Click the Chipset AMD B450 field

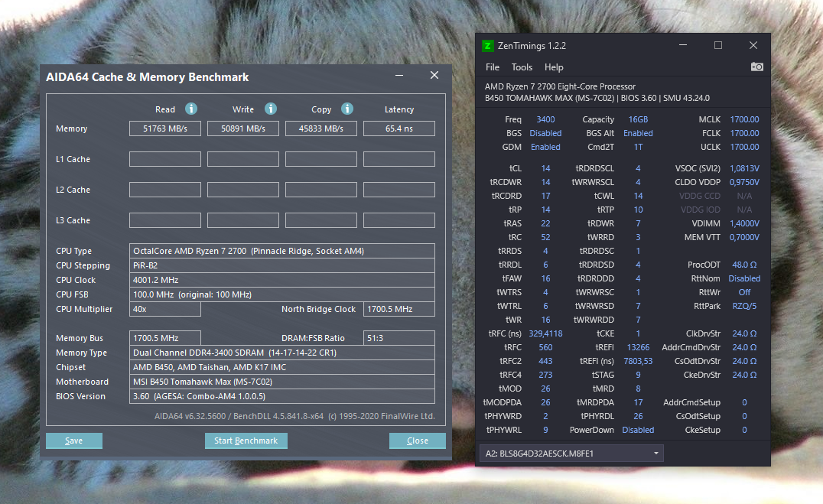point(282,368)
